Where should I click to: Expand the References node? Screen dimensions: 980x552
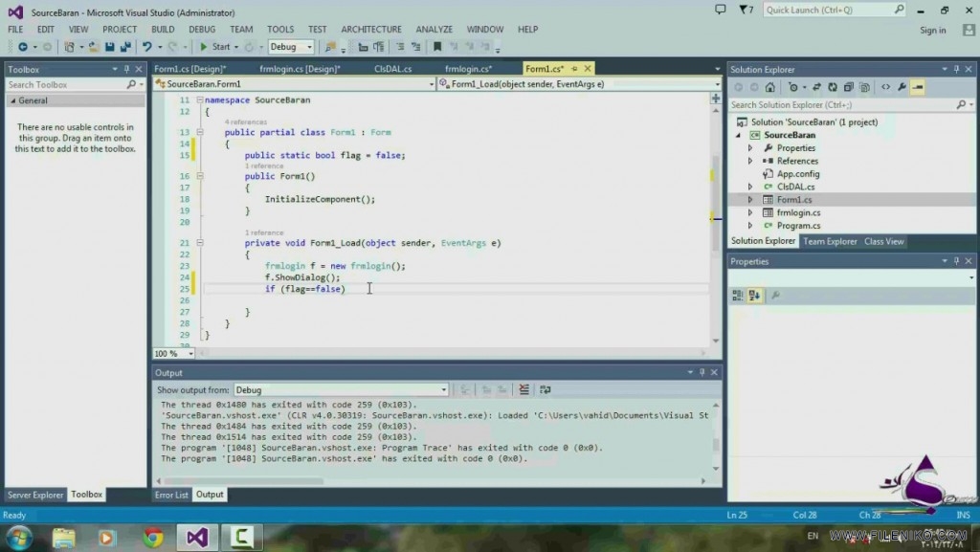(750, 161)
